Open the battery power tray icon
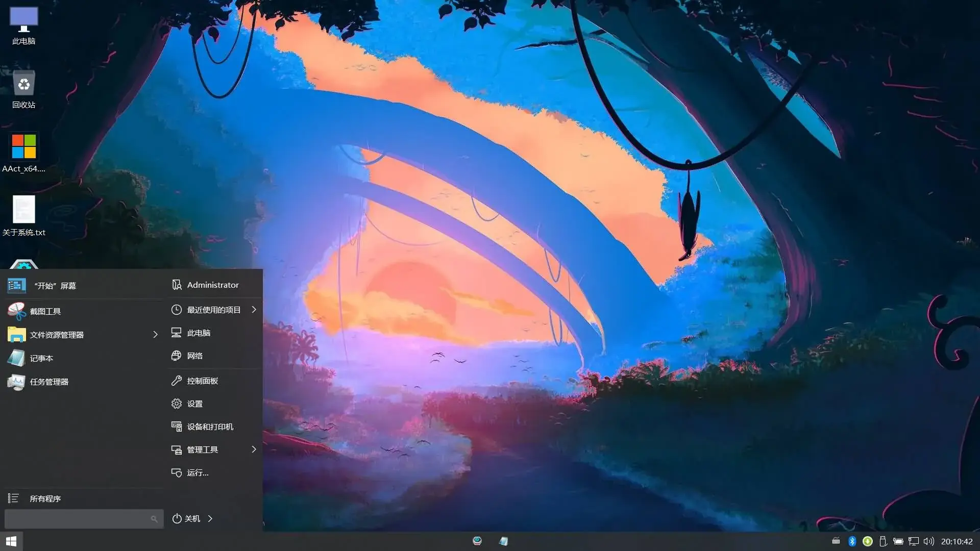The width and height of the screenshot is (980, 551). [898, 541]
